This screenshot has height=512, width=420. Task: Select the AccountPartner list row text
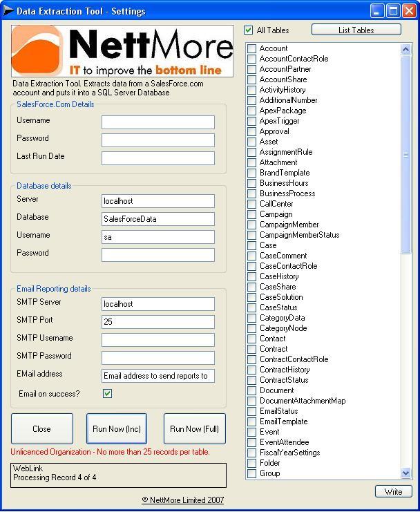[x=285, y=69]
